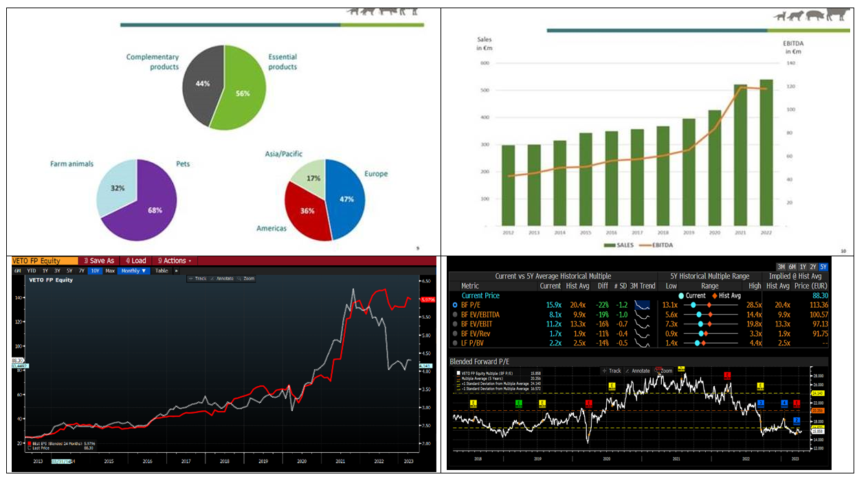The height and width of the screenshot is (481, 868).
Task: Click Track tool in Blended Forward P/E chart
Action: [611, 370]
